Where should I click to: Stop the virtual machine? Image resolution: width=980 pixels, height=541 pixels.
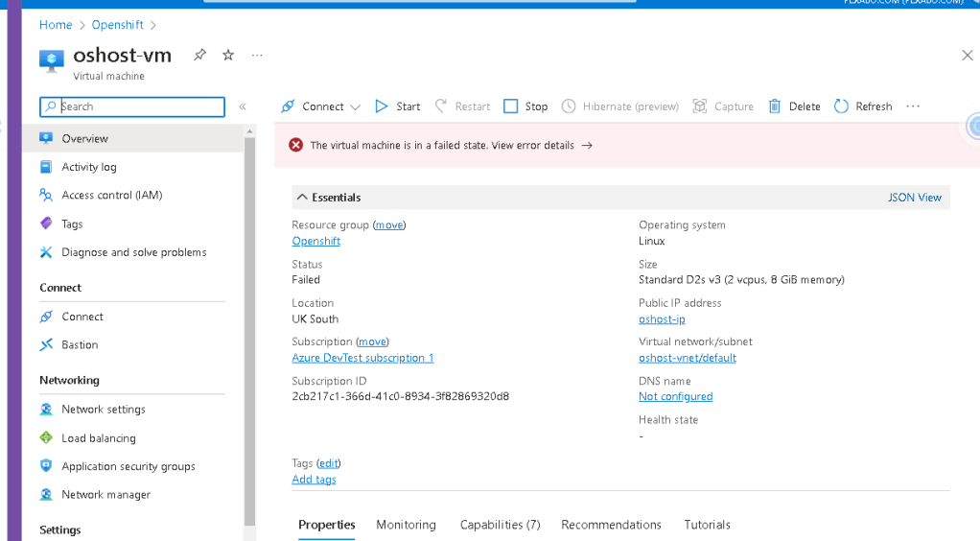tap(525, 106)
